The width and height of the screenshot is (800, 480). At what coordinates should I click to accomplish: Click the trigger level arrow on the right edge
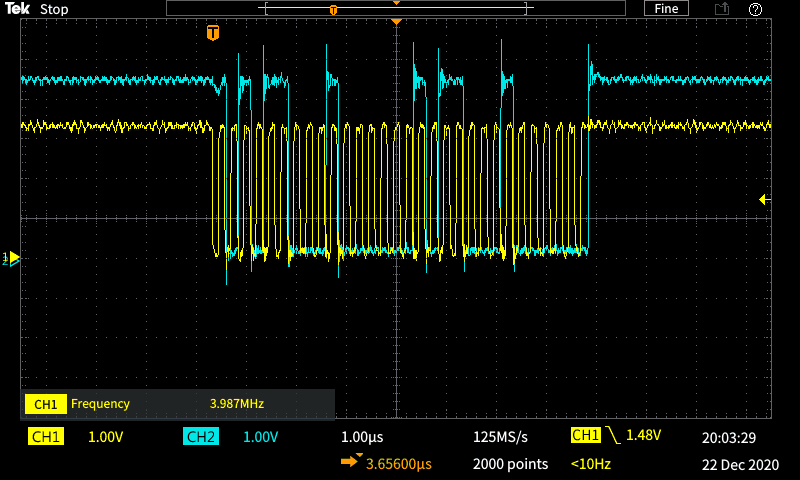click(765, 200)
